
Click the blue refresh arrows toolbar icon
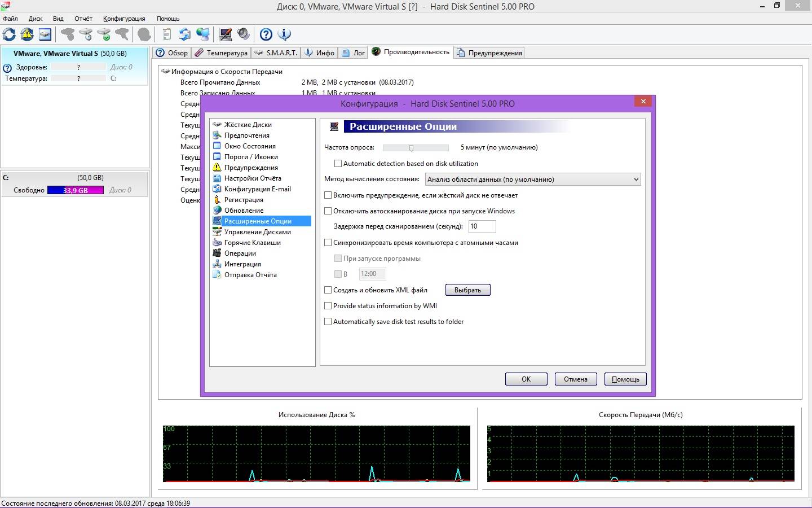click(x=9, y=34)
